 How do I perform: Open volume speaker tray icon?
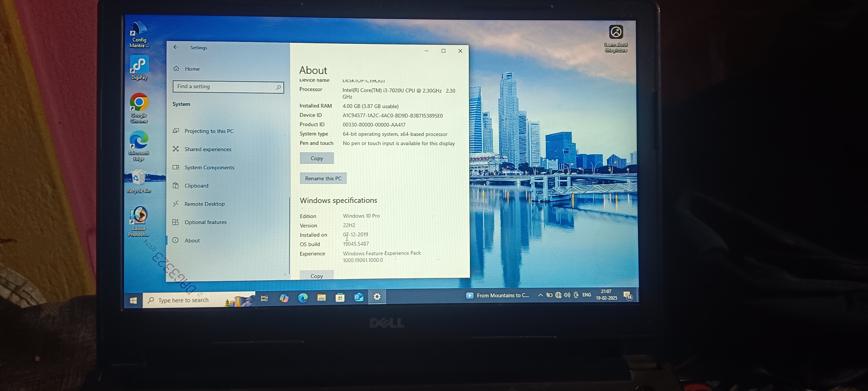click(x=567, y=295)
